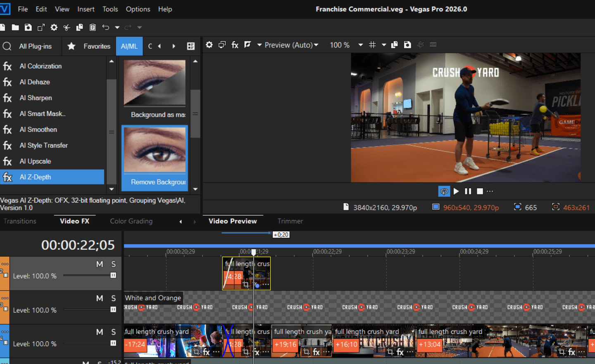Viewport: 595px width, 364px height.
Task: Open a project using the folder icon
Action: [x=15, y=28]
